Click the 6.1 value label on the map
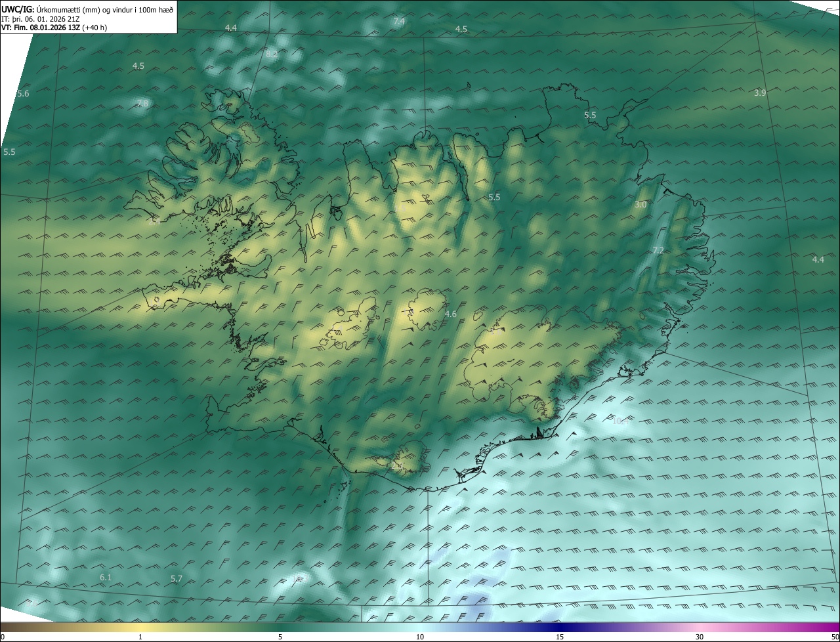The height and width of the screenshot is (642, 840). pyautogui.click(x=106, y=577)
